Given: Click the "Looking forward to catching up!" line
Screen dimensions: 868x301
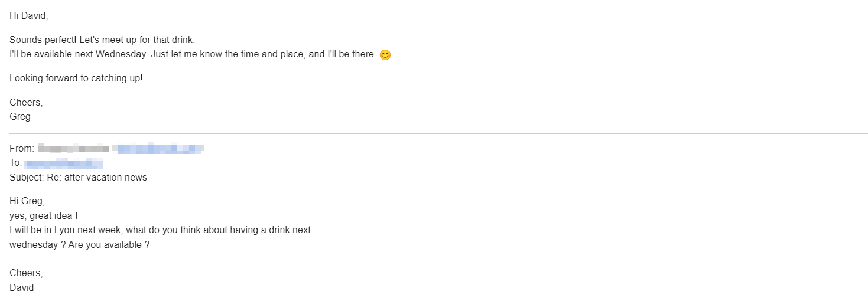Looking at the screenshot, I should coord(76,78).
